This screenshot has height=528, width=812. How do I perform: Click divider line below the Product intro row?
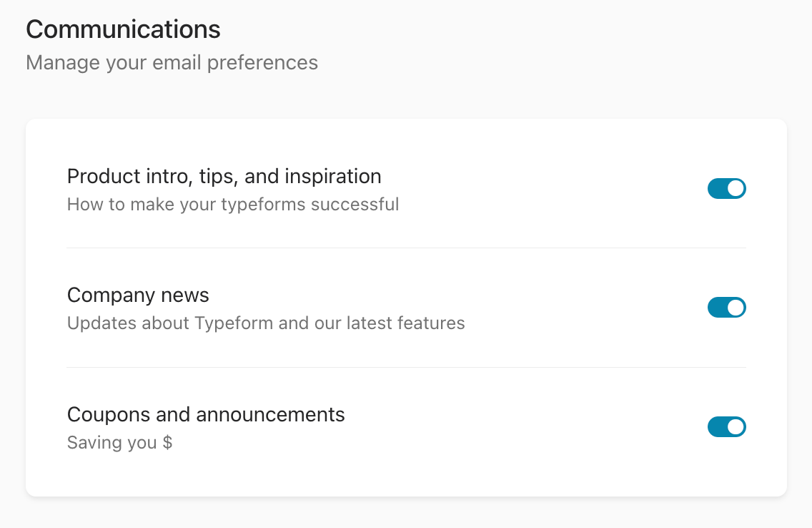[x=406, y=248]
